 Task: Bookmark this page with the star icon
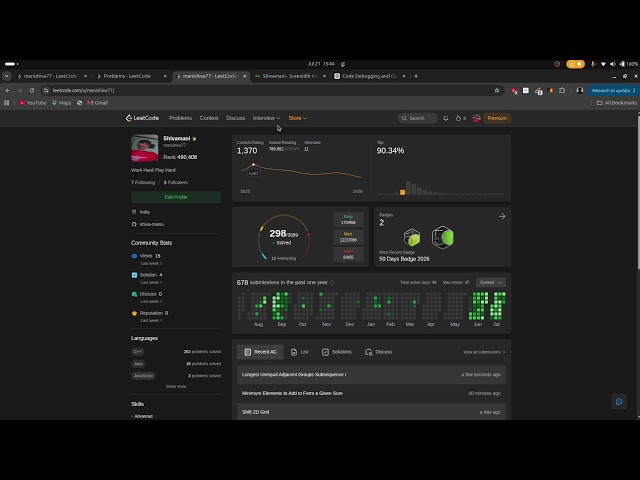[497, 91]
